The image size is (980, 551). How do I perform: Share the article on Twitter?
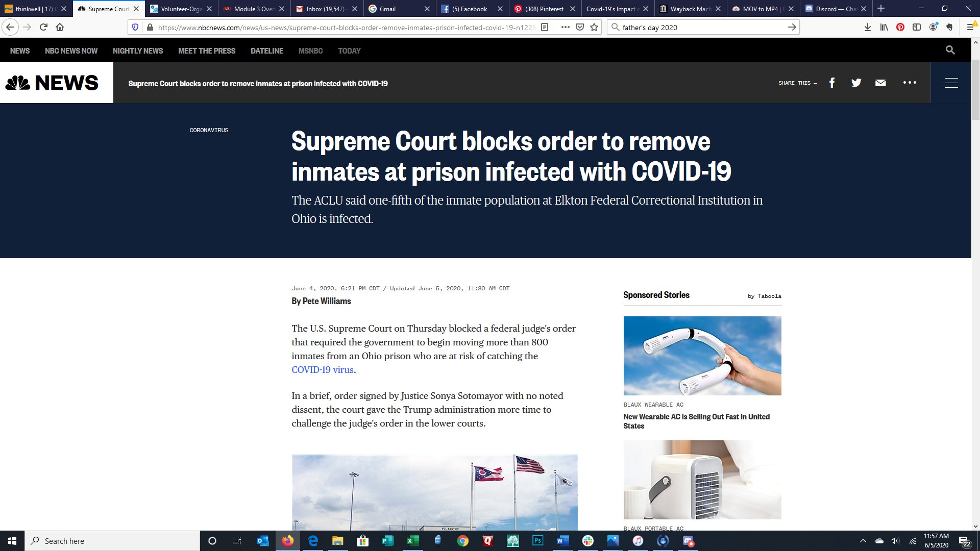click(x=856, y=83)
